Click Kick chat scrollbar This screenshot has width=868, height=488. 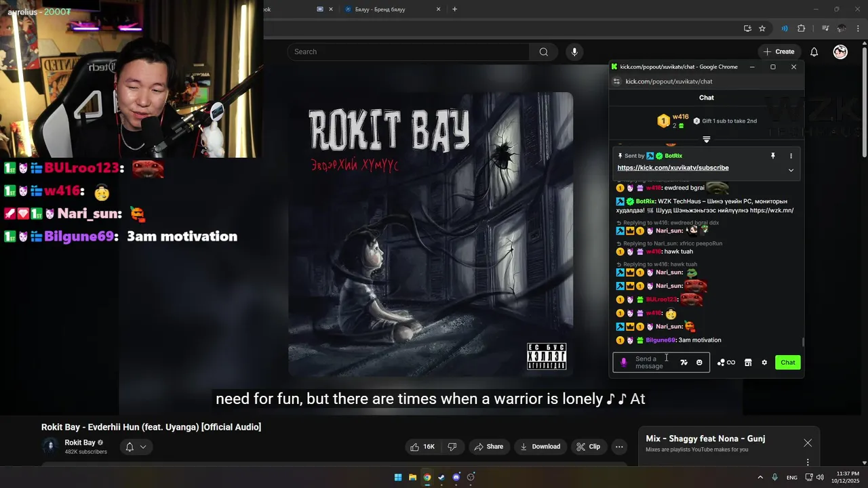click(x=803, y=342)
